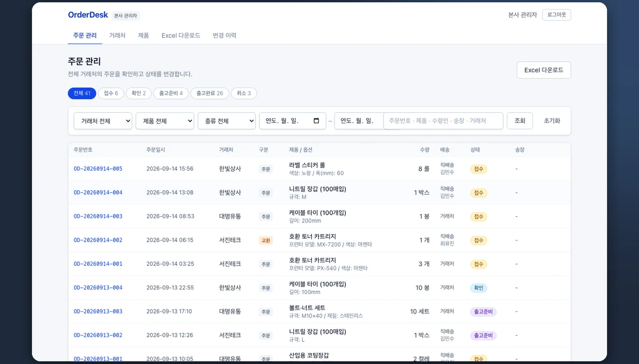Viewport: 639px width, 364px height.
Task: Click the 출고준비 status badge on OD-20260913-003
Action: pyautogui.click(x=483, y=312)
